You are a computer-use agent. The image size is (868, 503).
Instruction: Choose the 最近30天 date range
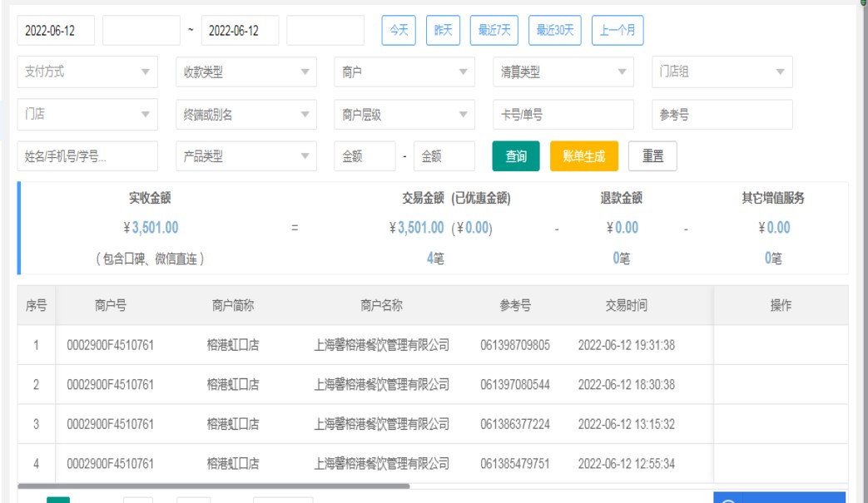[555, 31]
